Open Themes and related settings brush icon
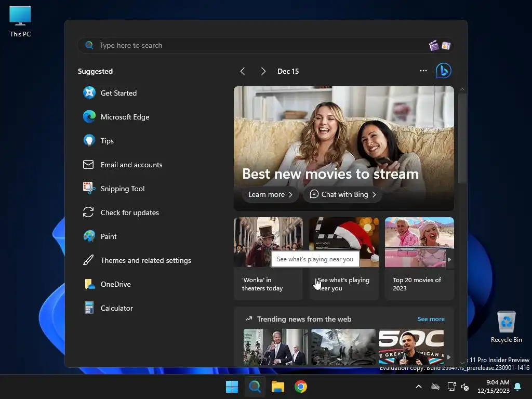 click(88, 260)
